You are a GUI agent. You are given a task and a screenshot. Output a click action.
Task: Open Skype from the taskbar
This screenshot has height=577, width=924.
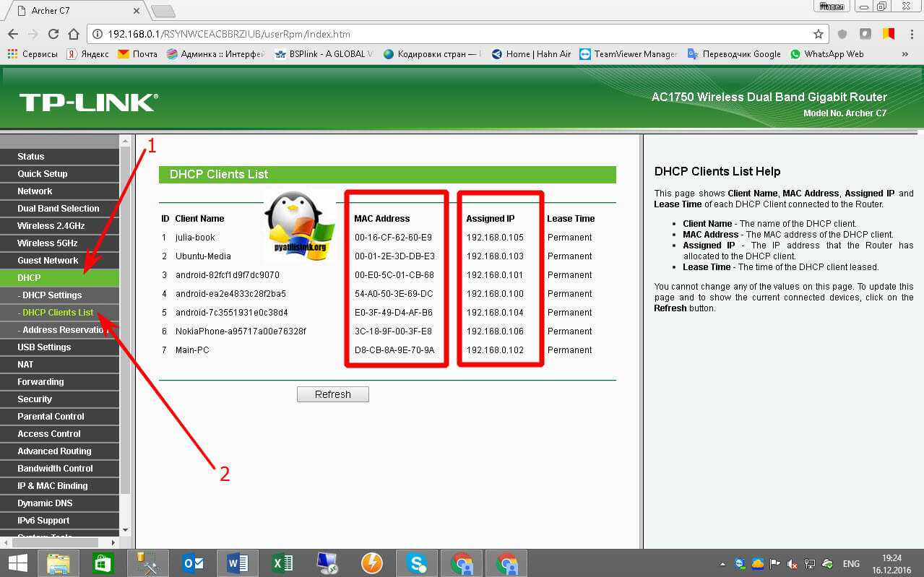[416, 563]
